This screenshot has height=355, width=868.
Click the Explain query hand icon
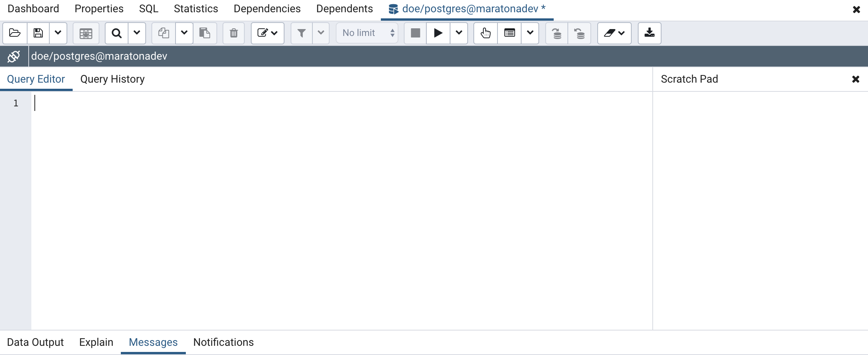[x=486, y=33]
